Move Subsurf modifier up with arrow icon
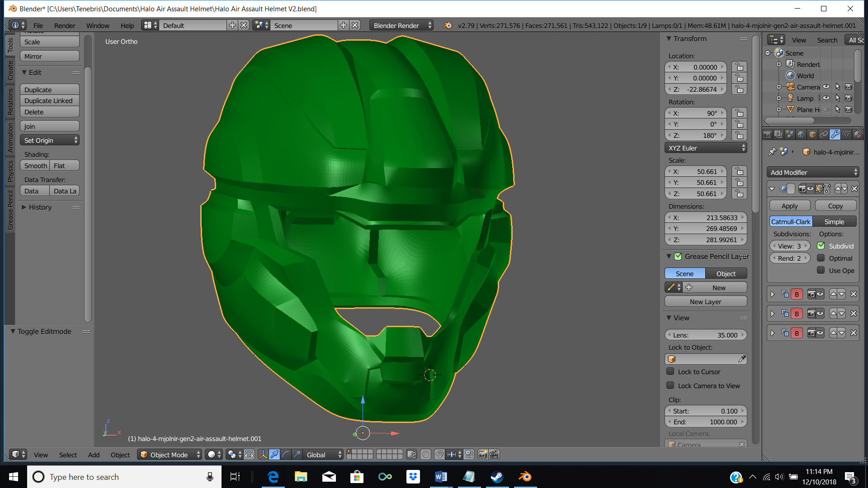This screenshot has height=488, width=868. click(838, 188)
